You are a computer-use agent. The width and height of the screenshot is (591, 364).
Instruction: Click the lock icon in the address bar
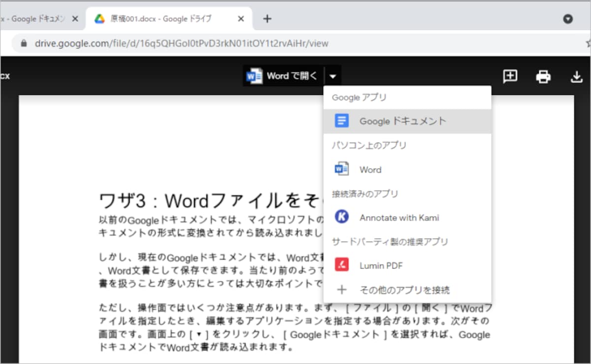(24, 43)
